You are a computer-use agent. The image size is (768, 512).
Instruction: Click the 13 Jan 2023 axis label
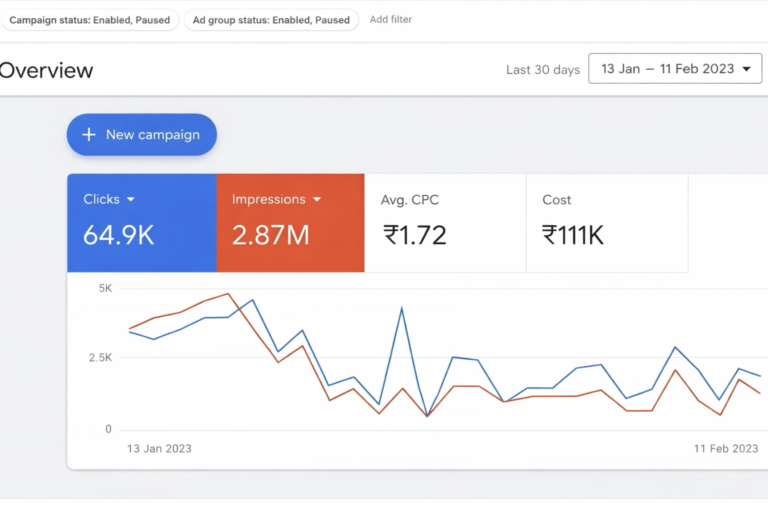click(x=159, y=449)
